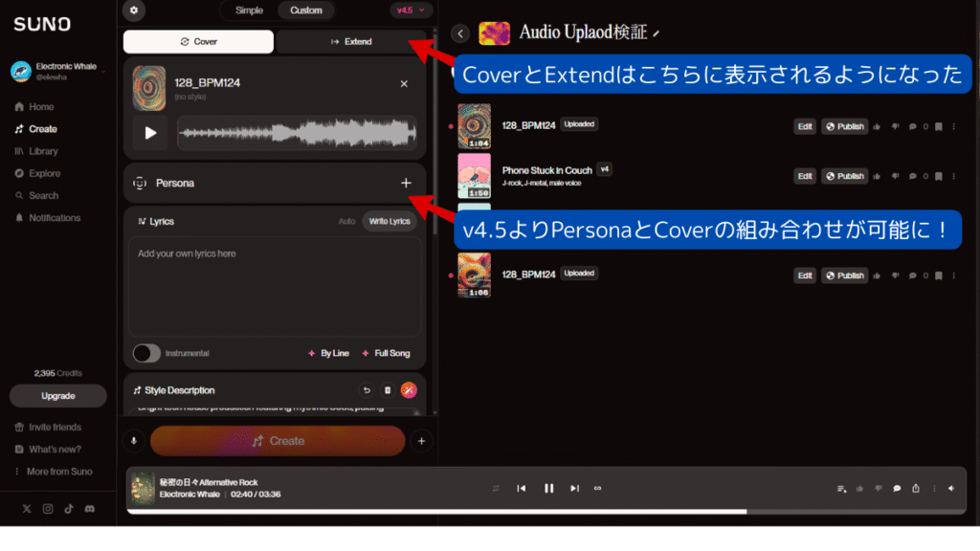Open Search in the sidebar

click(x=36, y=195)
